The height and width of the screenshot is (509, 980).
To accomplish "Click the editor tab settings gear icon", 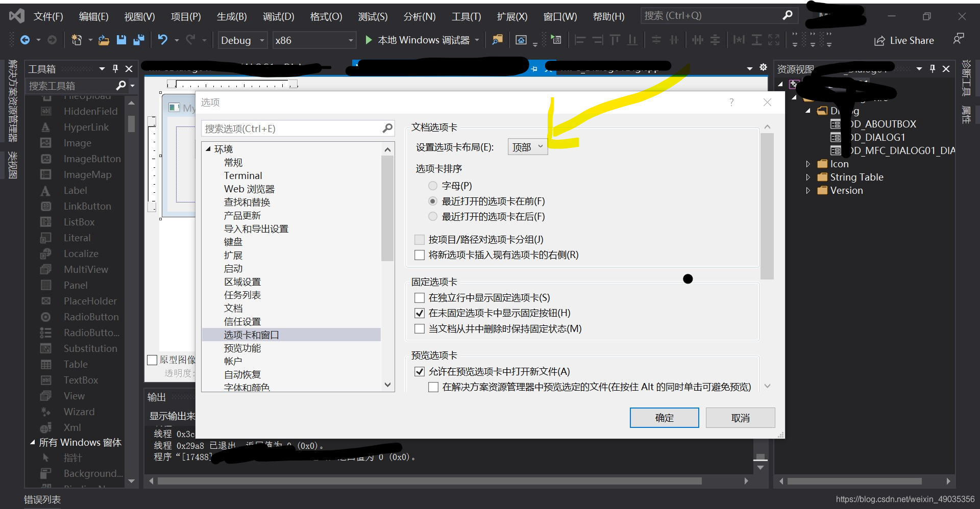I will click(x=763, y=67).
